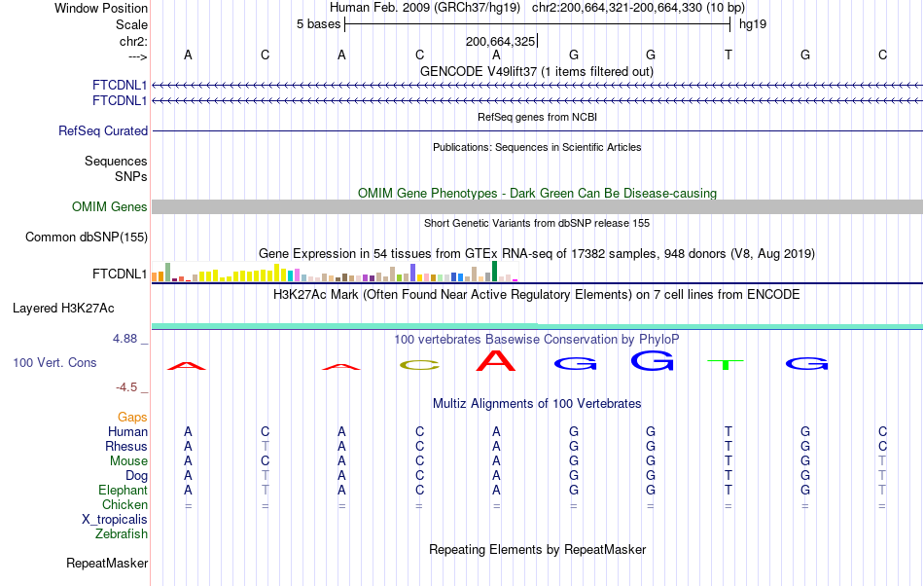924x586 pixels.
Task: Click the tall dark green bar in the GTEx chart
Action: tap(494, 271)
